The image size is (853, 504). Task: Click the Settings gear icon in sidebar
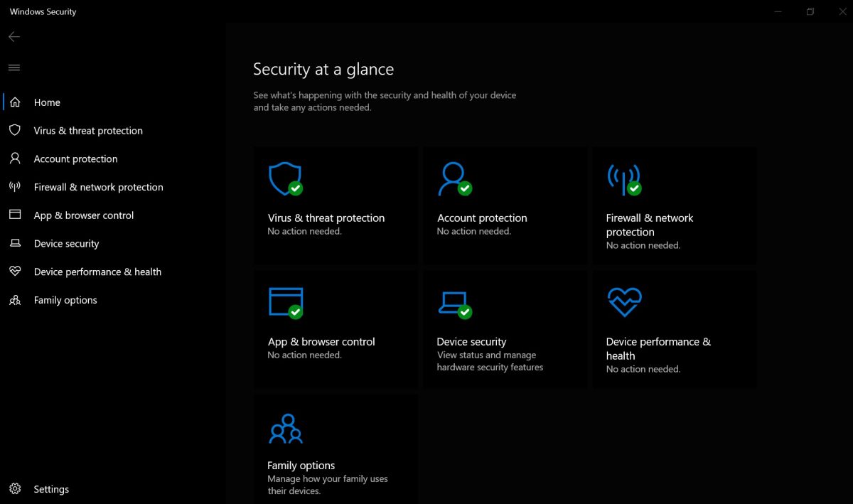[x=15, y=489]
